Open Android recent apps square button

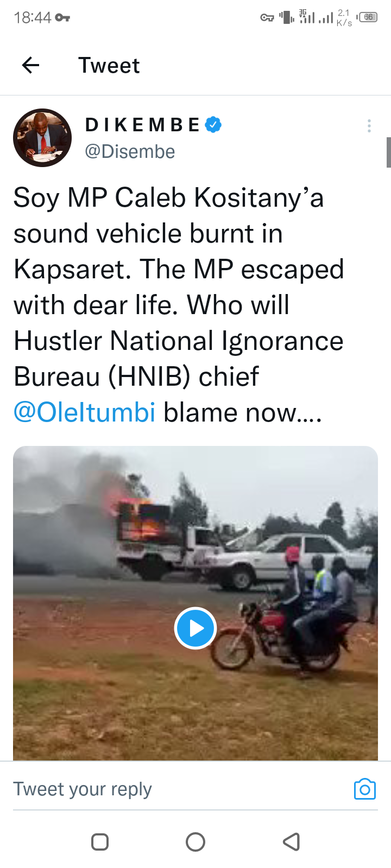click(x=100, y=842)
